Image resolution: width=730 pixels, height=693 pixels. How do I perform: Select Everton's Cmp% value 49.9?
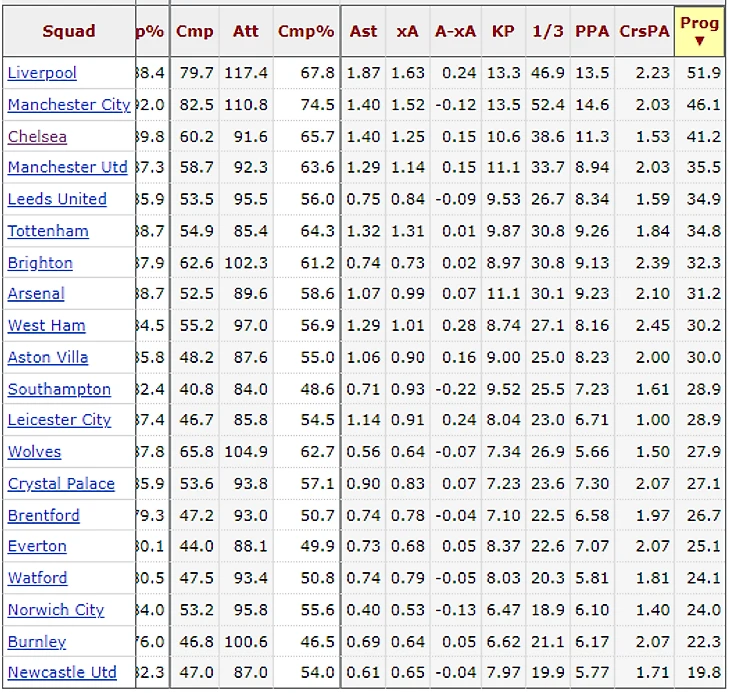(318, 546)
